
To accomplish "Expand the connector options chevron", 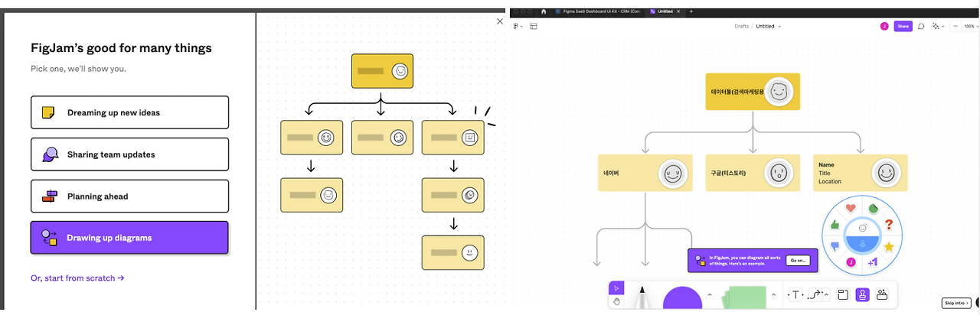I will pyautogui.click(x=826, y=295).
